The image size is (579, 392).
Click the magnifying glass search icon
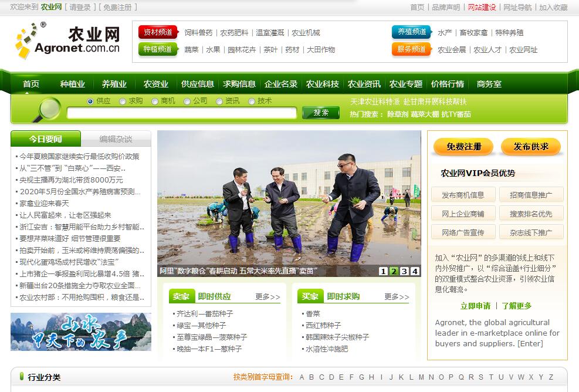click(x=46, y=110)
